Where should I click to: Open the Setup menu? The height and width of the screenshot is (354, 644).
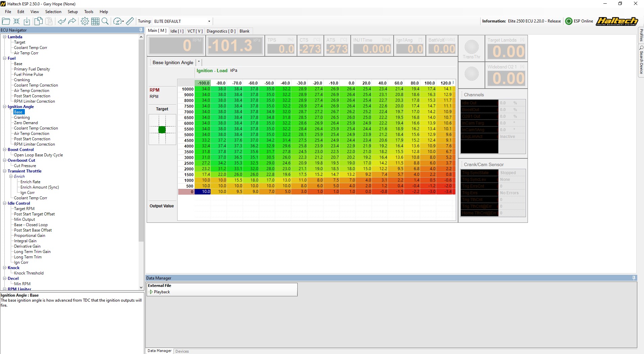point(73,11)
